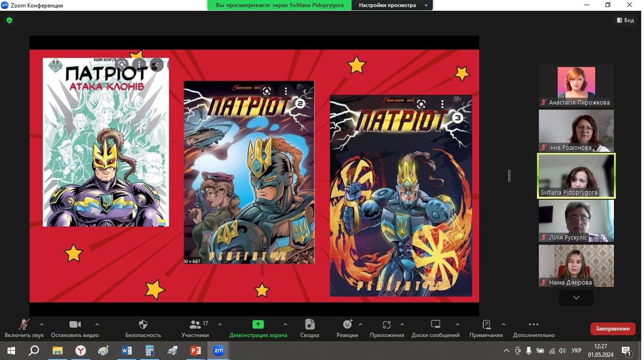Click the green Share Screen icon
The width and height of the screenshot is (644, 360).
258,324
